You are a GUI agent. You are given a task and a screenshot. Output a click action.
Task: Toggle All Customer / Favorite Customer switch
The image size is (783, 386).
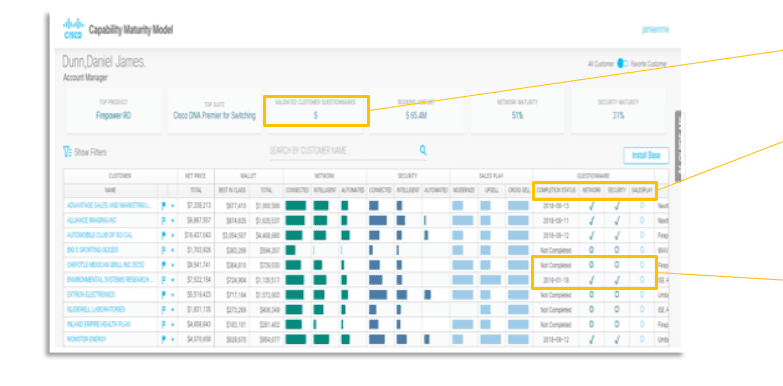tap(622, 63)
